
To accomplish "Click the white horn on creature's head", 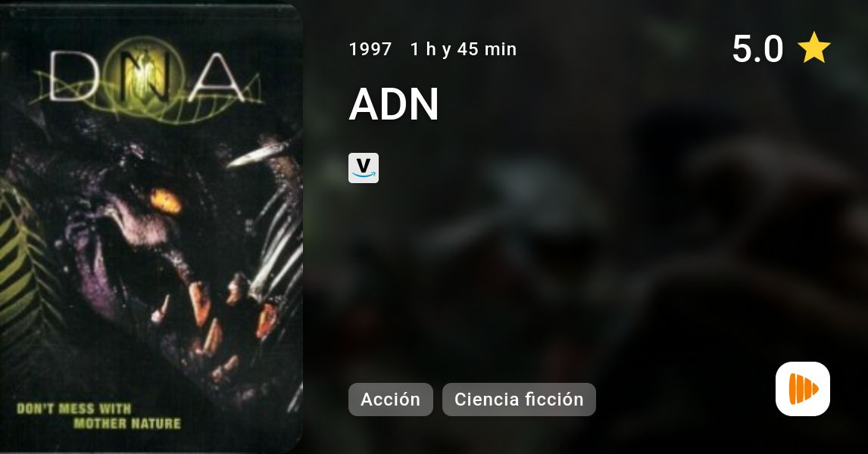I will click(258, 155).
